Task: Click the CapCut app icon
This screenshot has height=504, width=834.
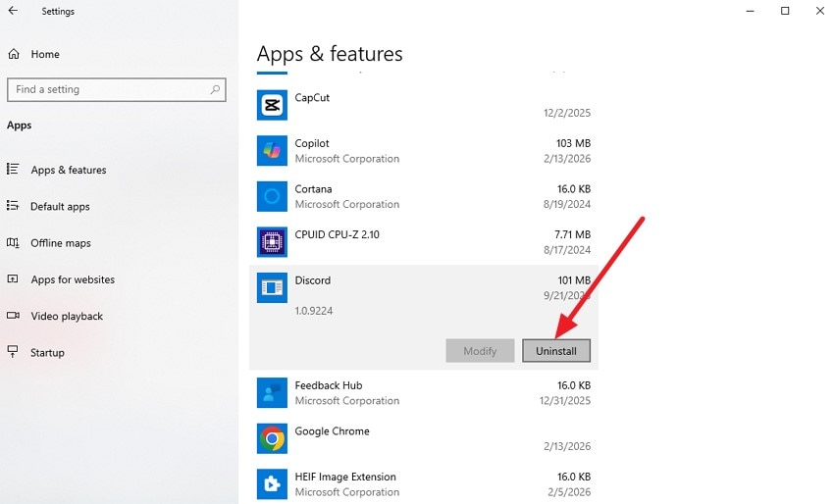Action: 272,105
